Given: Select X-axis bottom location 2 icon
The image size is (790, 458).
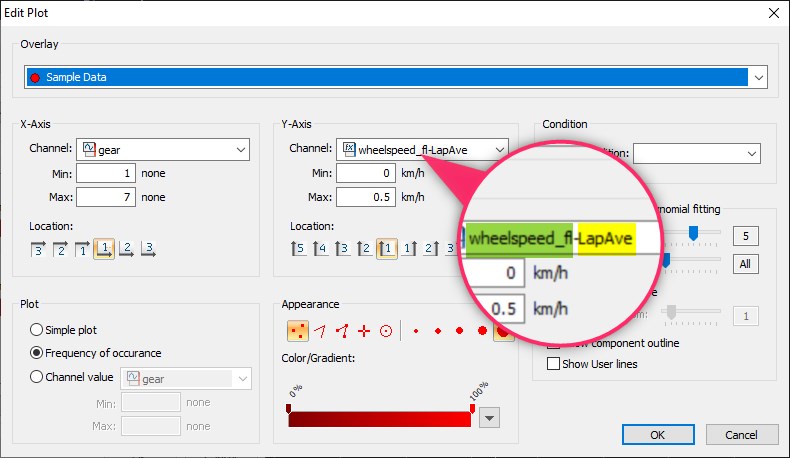Looking at the screenshot, I should [x=125, y=248].
